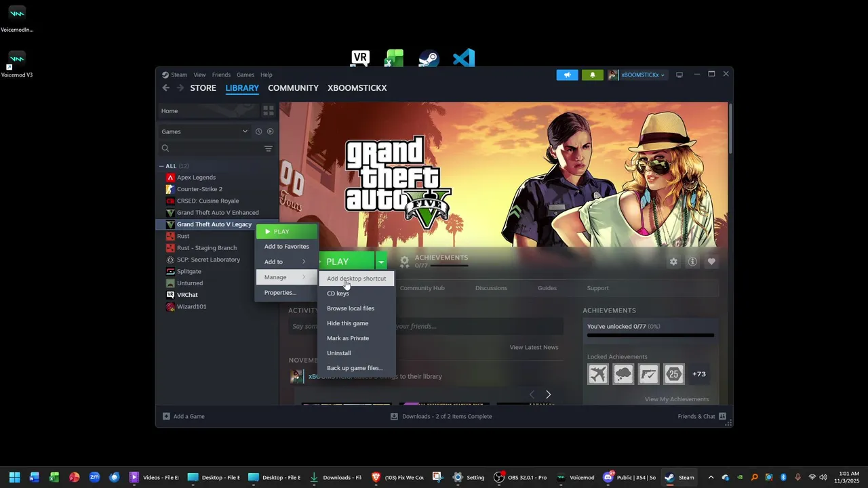Open the advanced filter options icon

269,148
